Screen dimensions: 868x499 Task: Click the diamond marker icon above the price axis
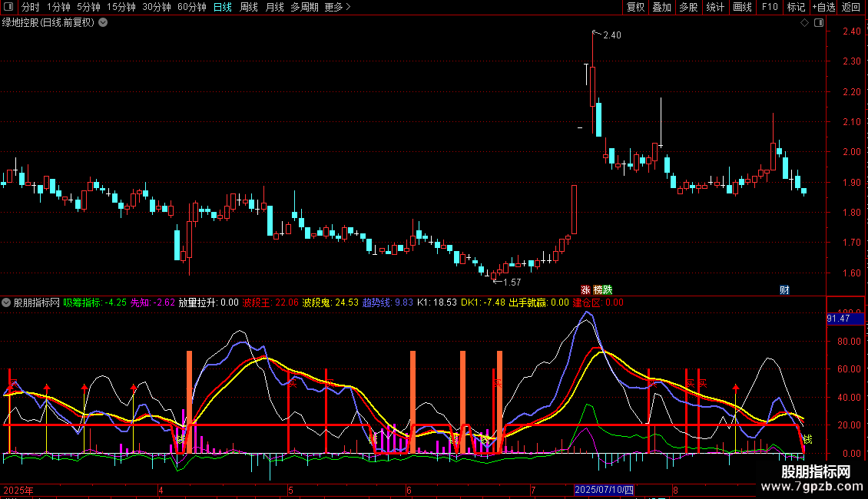tap(804, 23)
